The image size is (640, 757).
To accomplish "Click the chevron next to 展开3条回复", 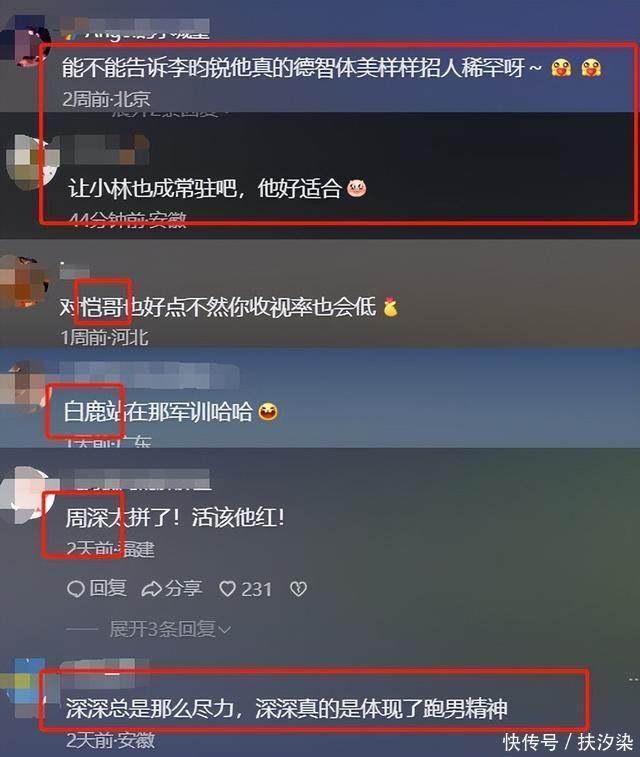I will pos(224,630).
